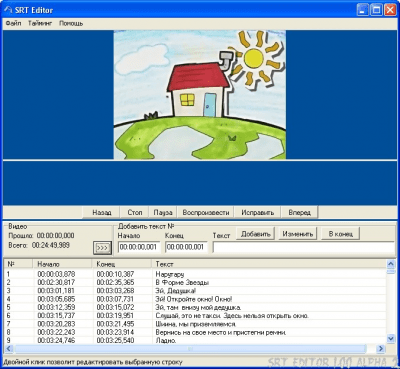Select subtitle row 'Эй, Дедушка!'
400x369 pixels.
(195, 291)
